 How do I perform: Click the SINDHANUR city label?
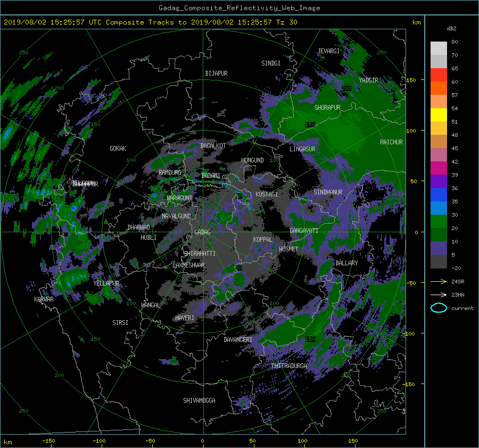tap(328, 192)
